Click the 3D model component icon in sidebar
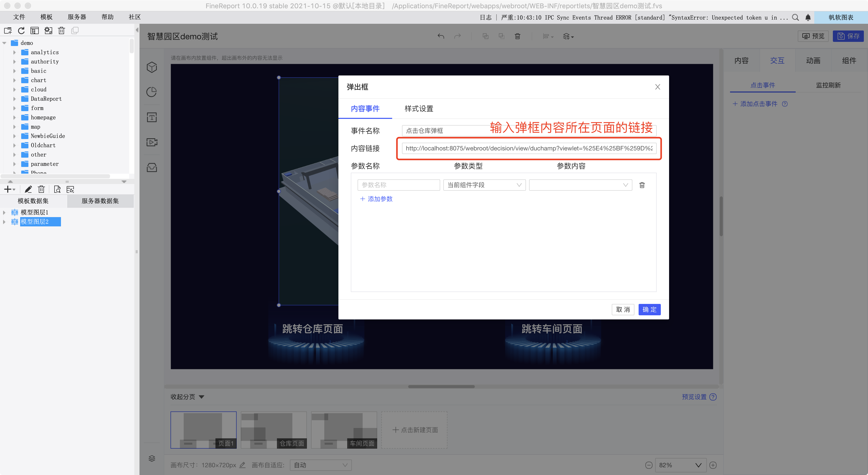The image size is (868, 475). tap(152, 67)
